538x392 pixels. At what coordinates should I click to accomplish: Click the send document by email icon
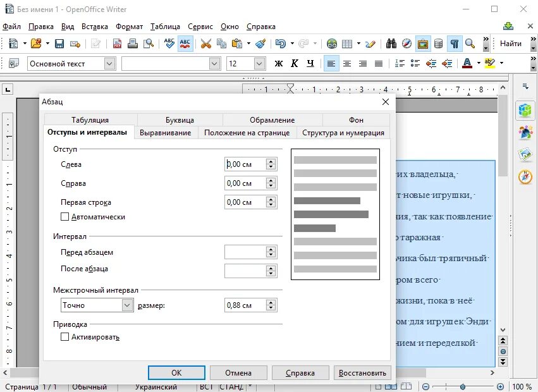point(75,44)
